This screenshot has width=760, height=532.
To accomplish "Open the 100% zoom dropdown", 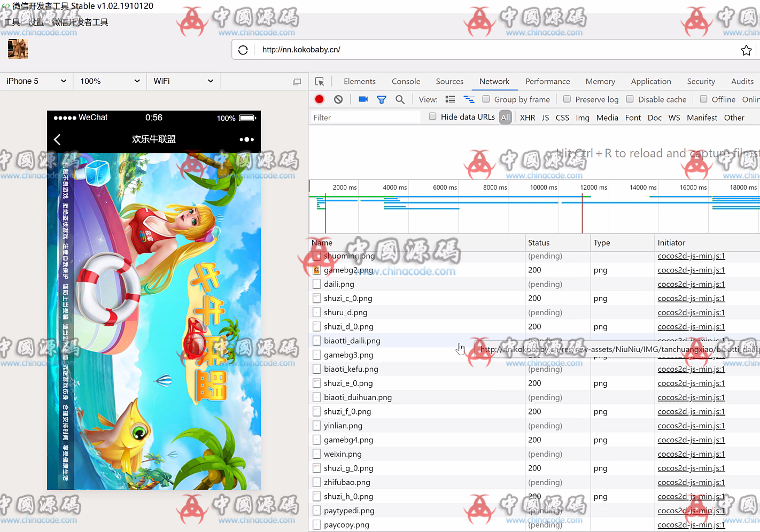I will click(110, 81).
